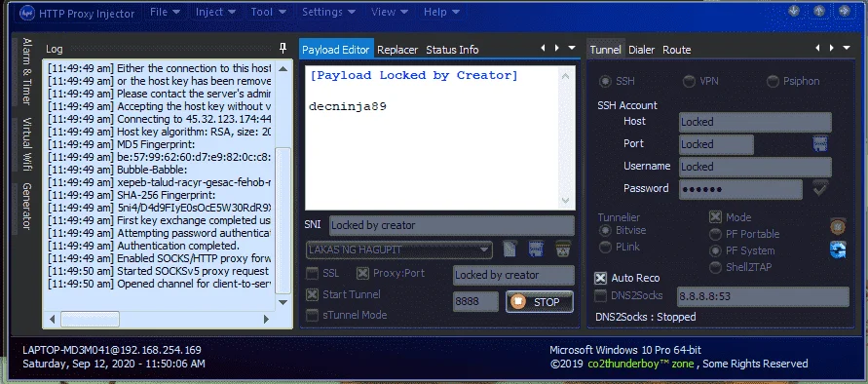Pin the Log panel with pushpin icon
The image size is (868, 384).
click(283, 49)
